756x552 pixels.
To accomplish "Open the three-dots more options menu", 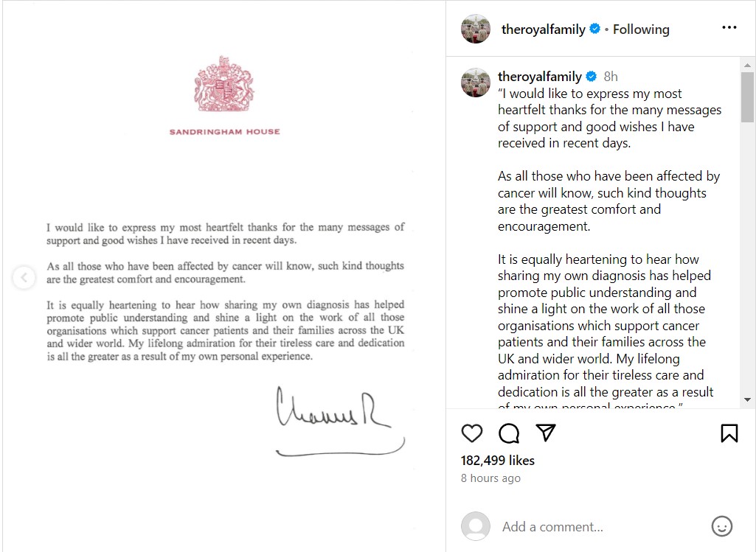I will tap(729, 28).
